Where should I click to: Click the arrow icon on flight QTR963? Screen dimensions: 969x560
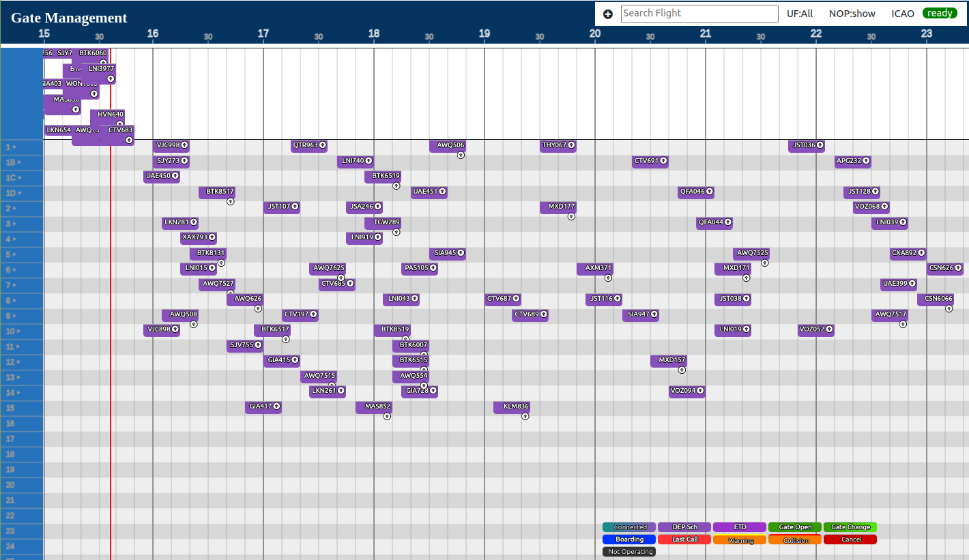coord(323,145)
